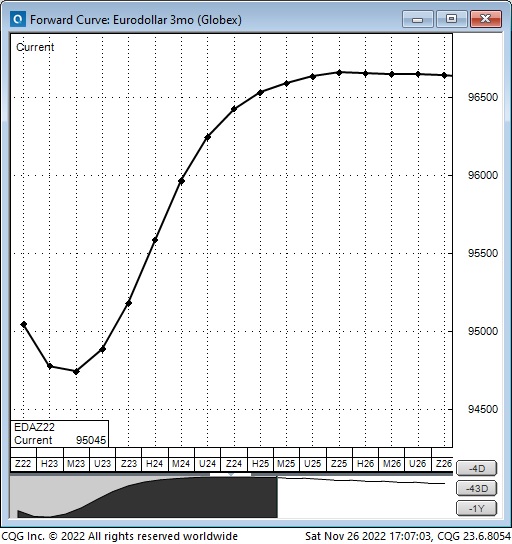The image size is (512, 544).
Task: Select the H23 contract label
Action: point(50,464)
